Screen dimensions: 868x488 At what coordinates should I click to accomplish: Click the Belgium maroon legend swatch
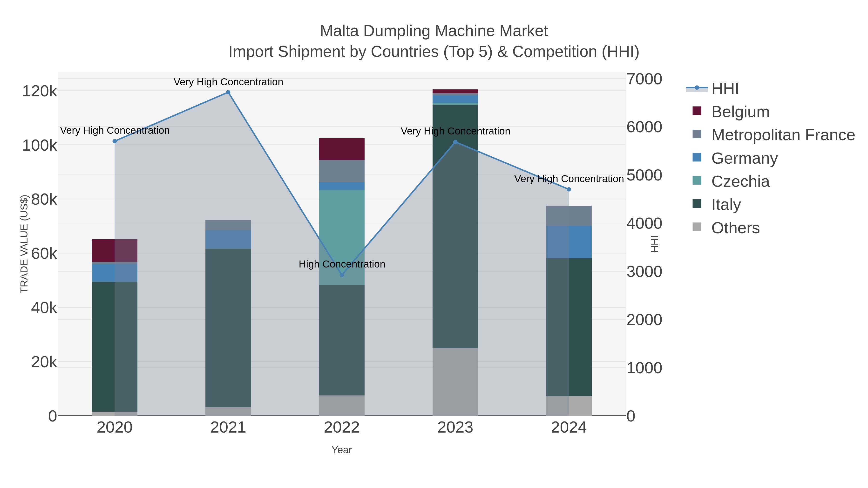click(697, 111)
